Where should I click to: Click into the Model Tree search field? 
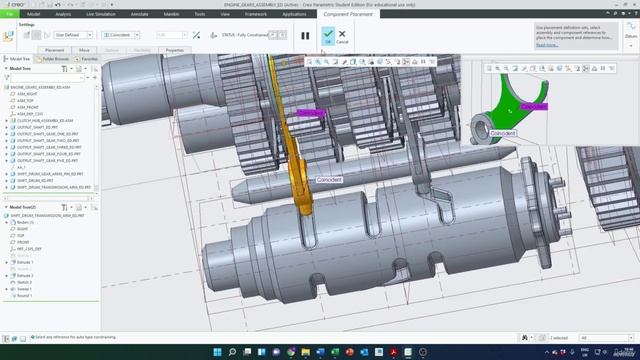(47, 77)
